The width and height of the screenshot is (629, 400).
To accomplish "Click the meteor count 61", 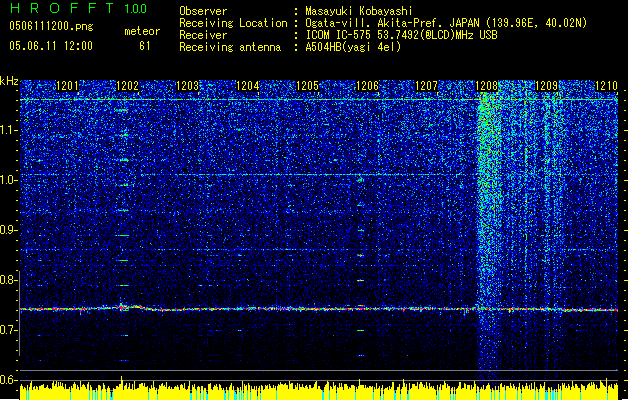I will click(x=145, y=46).
